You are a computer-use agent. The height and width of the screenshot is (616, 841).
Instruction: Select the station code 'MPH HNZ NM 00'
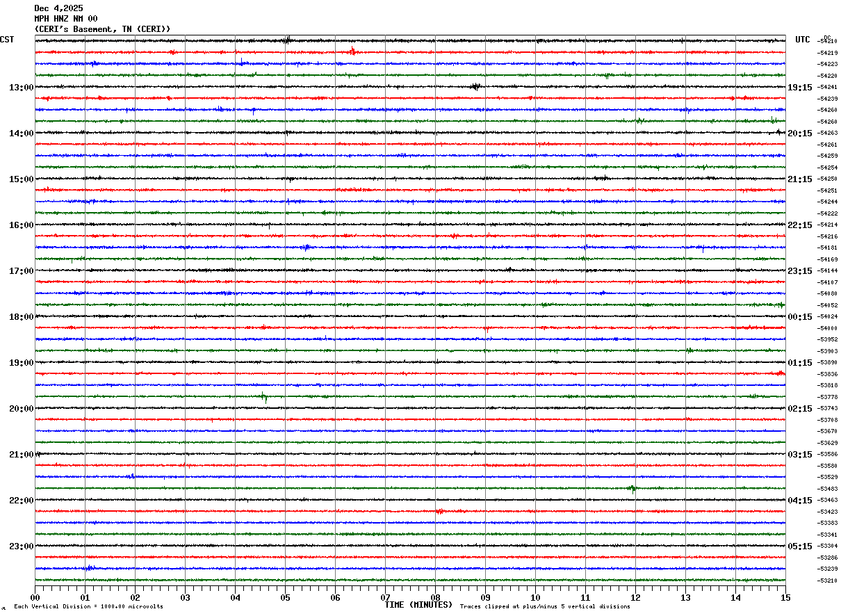pos(66,19)
